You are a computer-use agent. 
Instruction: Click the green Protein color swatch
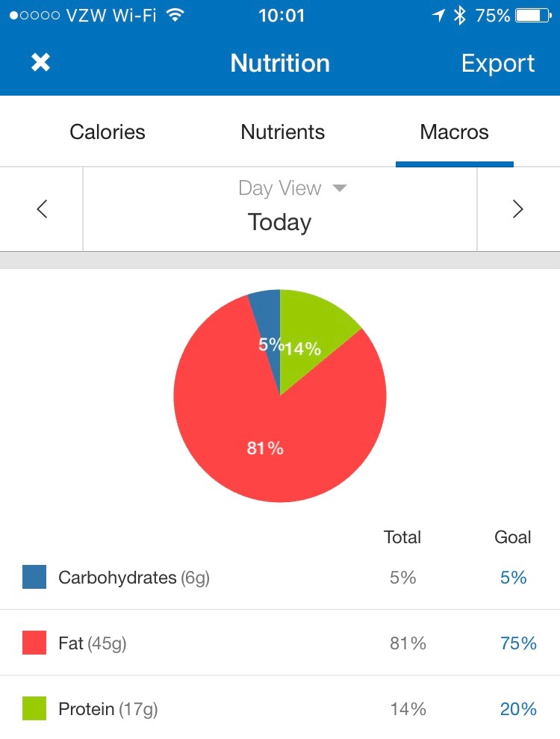tap(34, 708)
